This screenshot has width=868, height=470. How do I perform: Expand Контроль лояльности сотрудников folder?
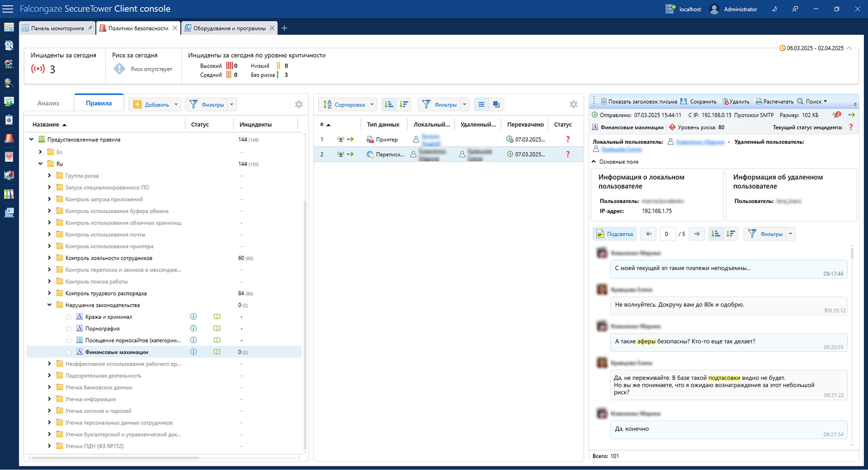click(49, 258)
